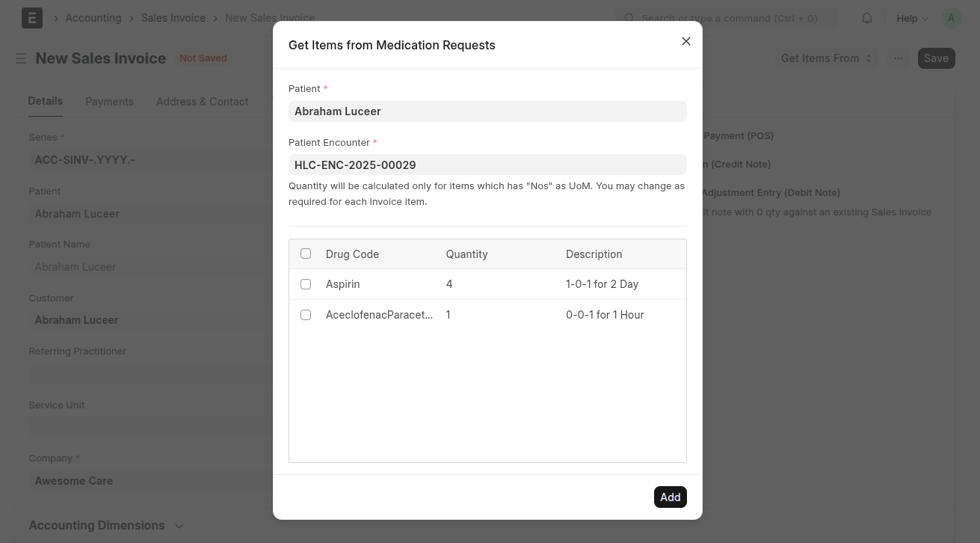980x543 pixels.
Task: Click the Add button in the dialog
Action: (671, 497)
